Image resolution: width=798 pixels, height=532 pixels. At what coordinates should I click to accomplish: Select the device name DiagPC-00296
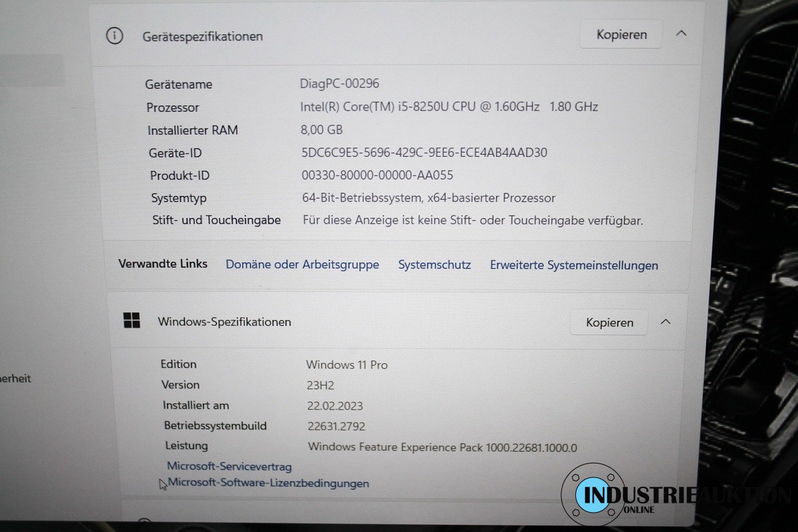[340, 84]
